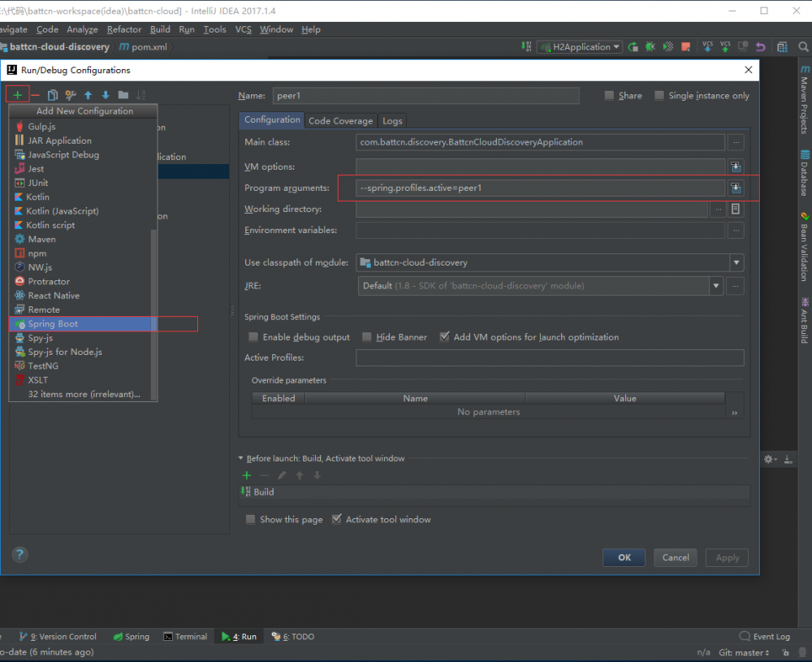The width and height of the screenshot is (812, 662).
Task: Select Spring Boot from configuration list
Action: point(53,324)
